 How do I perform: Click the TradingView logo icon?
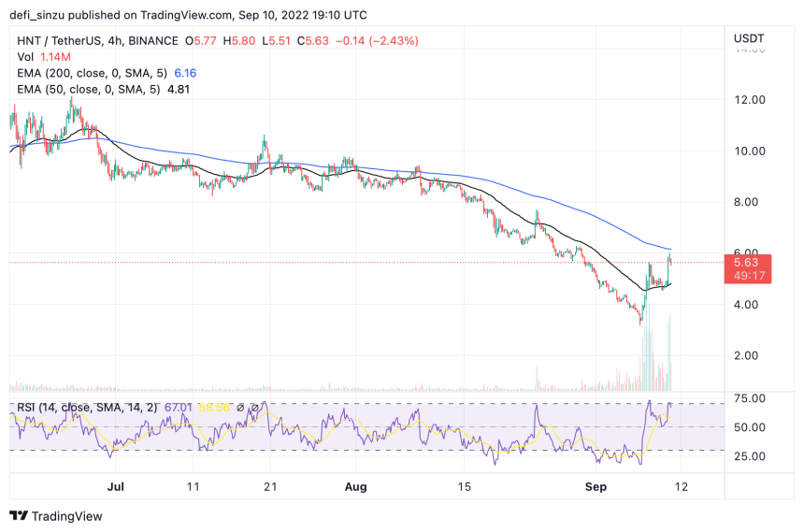(x=19, y=516)
